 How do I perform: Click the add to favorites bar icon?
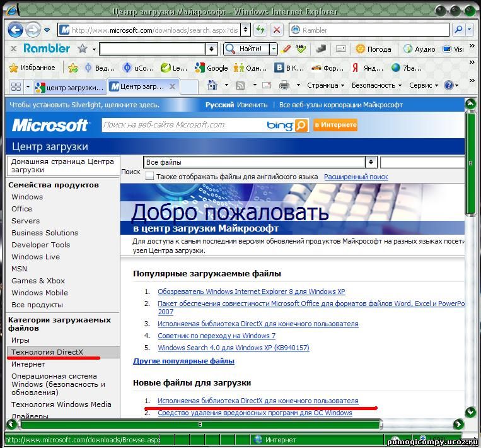click(x=73, y=68)
